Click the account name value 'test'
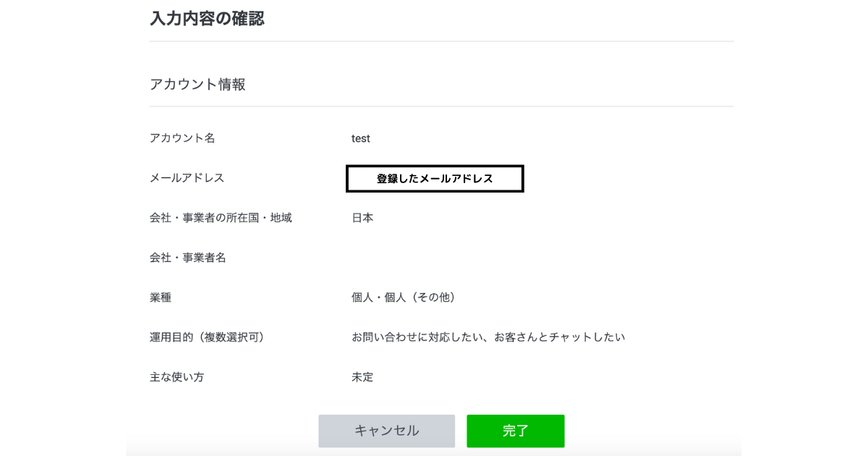 pyautogui.click(x=360, y=138)
